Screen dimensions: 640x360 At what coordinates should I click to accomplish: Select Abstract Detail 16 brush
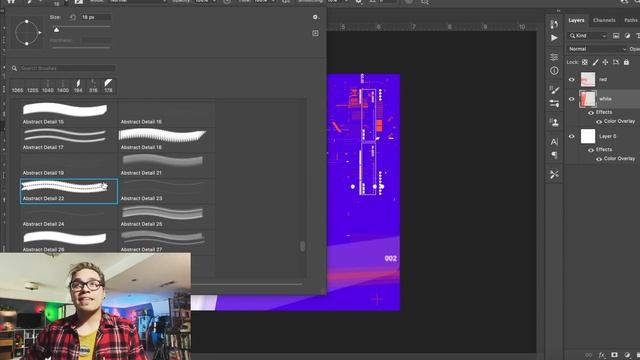click(167, 113)
